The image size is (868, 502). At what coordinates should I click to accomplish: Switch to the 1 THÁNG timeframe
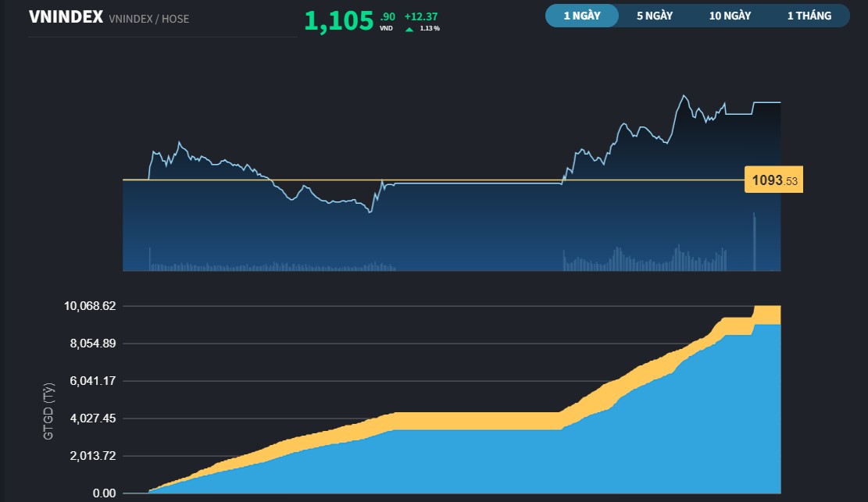[x=809, y=16]
